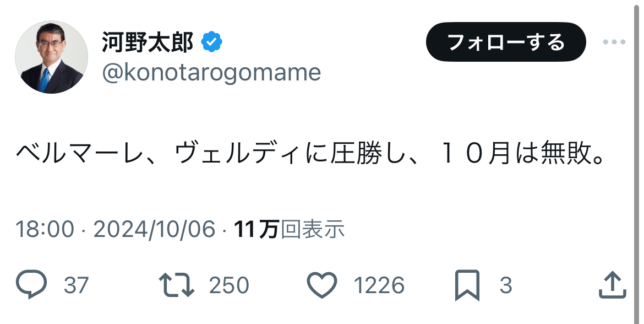Click the bookmark count 3

pyautogui.click(x=506, y=285)
